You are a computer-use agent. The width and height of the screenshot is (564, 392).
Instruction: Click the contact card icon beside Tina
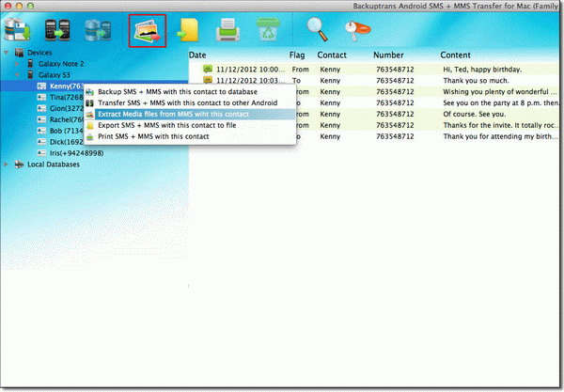click(41, 97)
